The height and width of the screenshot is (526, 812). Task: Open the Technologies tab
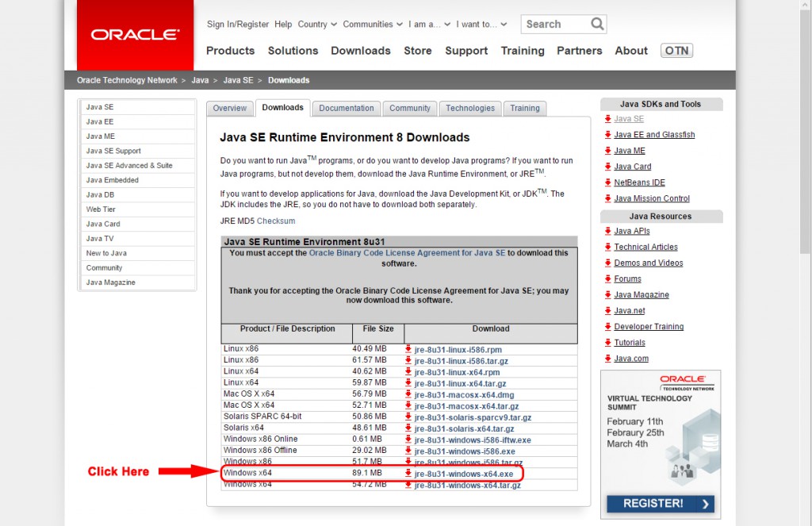tap(470, 109)
